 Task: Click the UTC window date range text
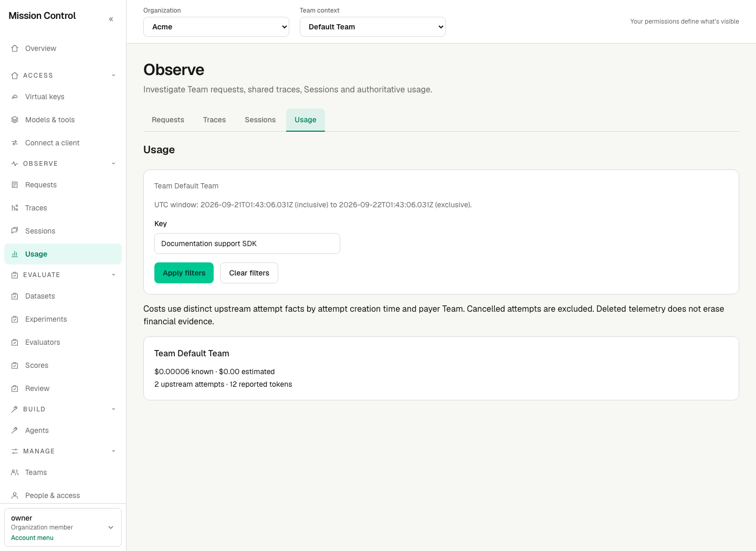(313, 205)
